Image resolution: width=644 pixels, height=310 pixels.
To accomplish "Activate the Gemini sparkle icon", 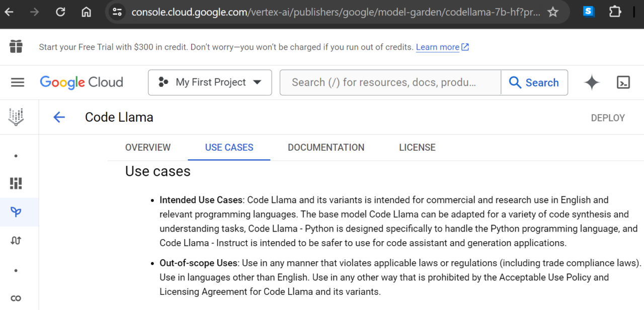I will pos(592,82).
